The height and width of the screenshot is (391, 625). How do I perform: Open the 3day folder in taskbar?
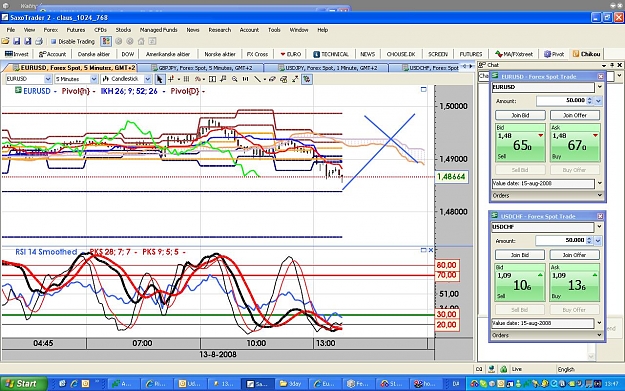(x=291, y=383)
